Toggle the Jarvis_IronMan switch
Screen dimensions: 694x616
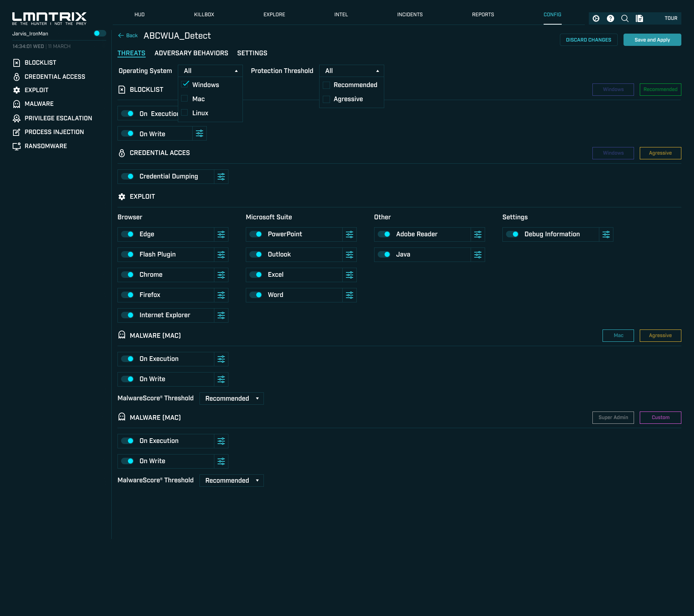click(x=100, y=33)
